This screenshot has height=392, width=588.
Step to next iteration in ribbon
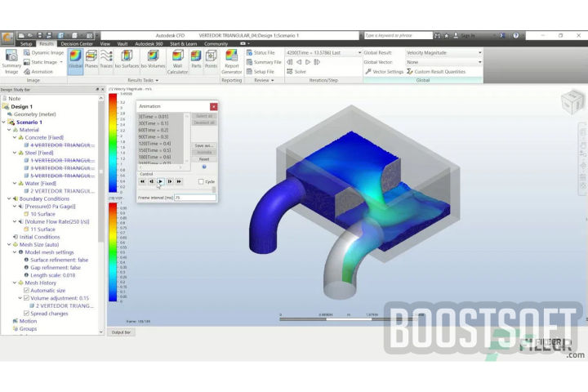[308, 62]
